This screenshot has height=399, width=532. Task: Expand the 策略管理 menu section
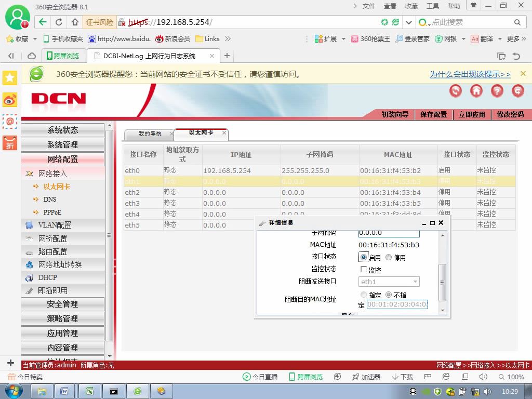63,318
